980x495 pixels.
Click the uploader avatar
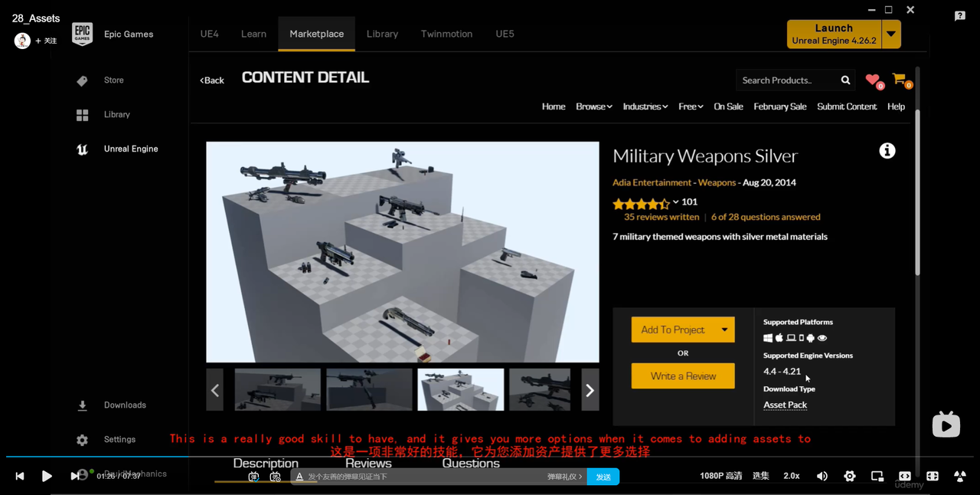coord(22,41)
